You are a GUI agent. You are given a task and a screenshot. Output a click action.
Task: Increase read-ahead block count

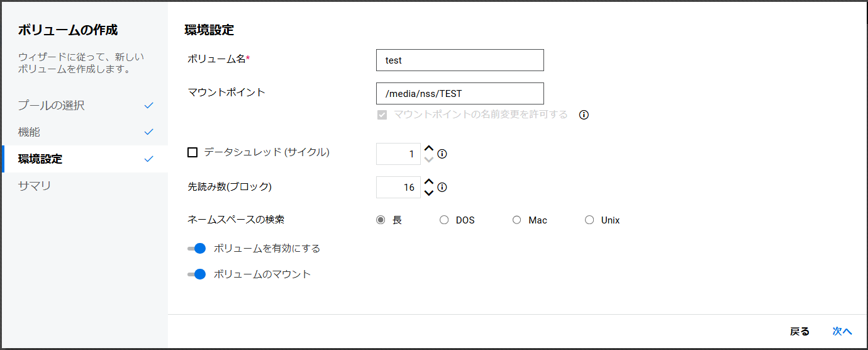click(x=429, y=183)
